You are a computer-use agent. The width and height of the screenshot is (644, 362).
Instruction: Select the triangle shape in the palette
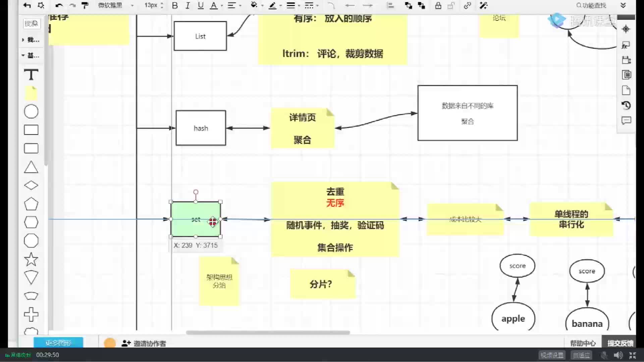pos(31,167)
